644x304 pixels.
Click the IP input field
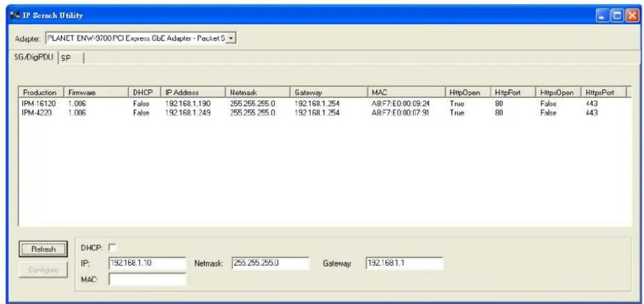coord(147,264)
